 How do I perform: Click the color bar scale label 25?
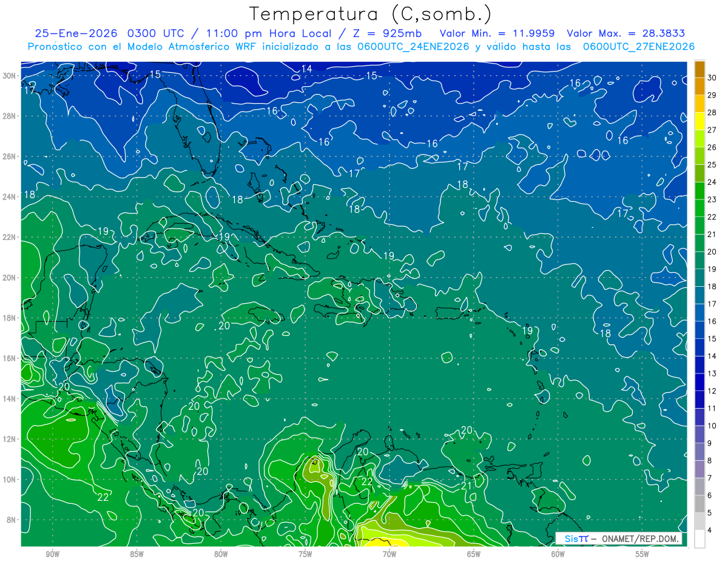pos(712,165)
